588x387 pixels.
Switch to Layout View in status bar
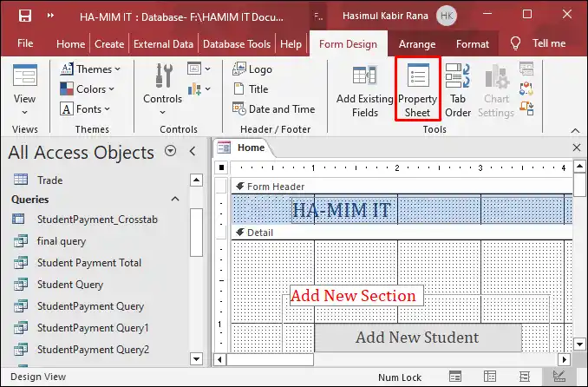click(525, 376)
